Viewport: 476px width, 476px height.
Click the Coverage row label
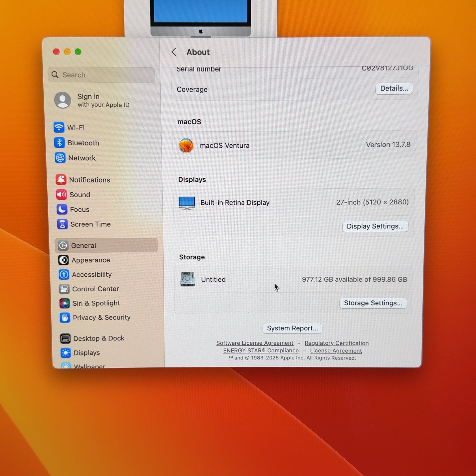click(x=192, y=89)
